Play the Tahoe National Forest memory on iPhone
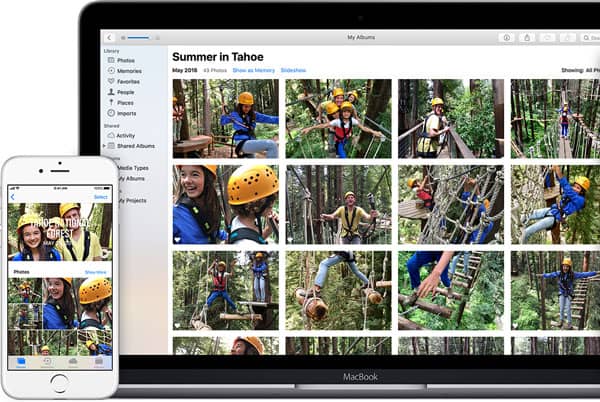600x402 pixels. point(60,232)
